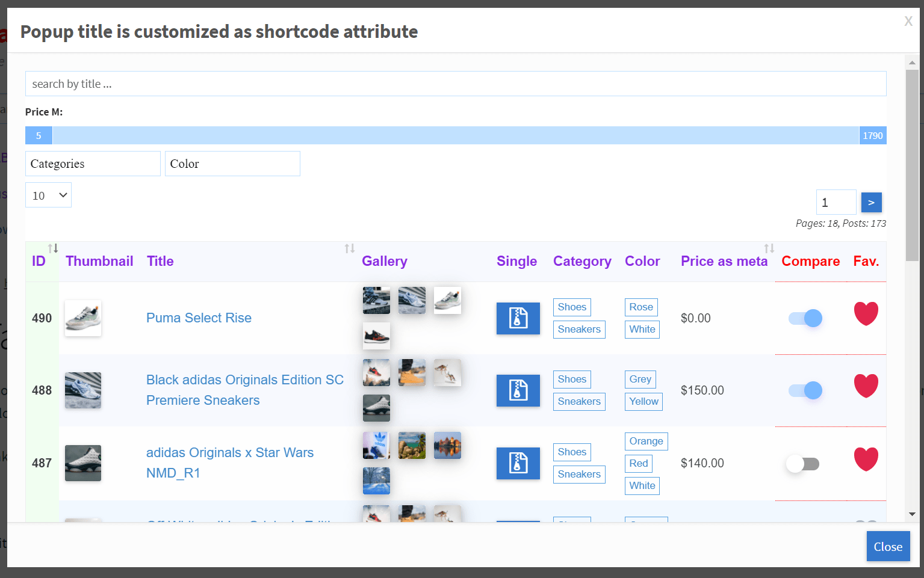Click Shoes category tag in row 488
This screenshot has width=924, height=578.
coord(572,379)
